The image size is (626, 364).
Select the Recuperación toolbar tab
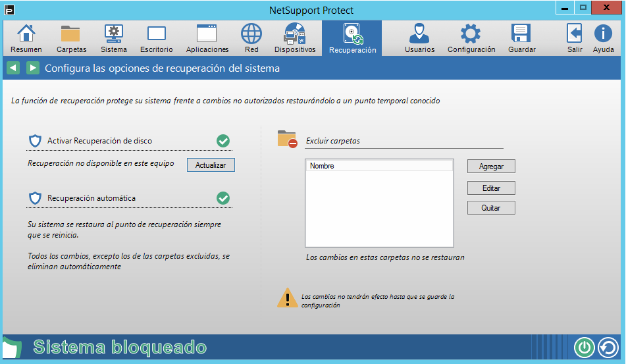point(352,38)
